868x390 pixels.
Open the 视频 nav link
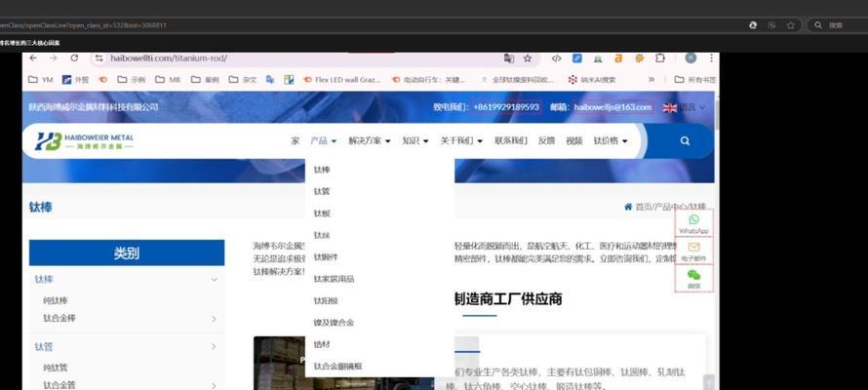click(x=574, y=141)
